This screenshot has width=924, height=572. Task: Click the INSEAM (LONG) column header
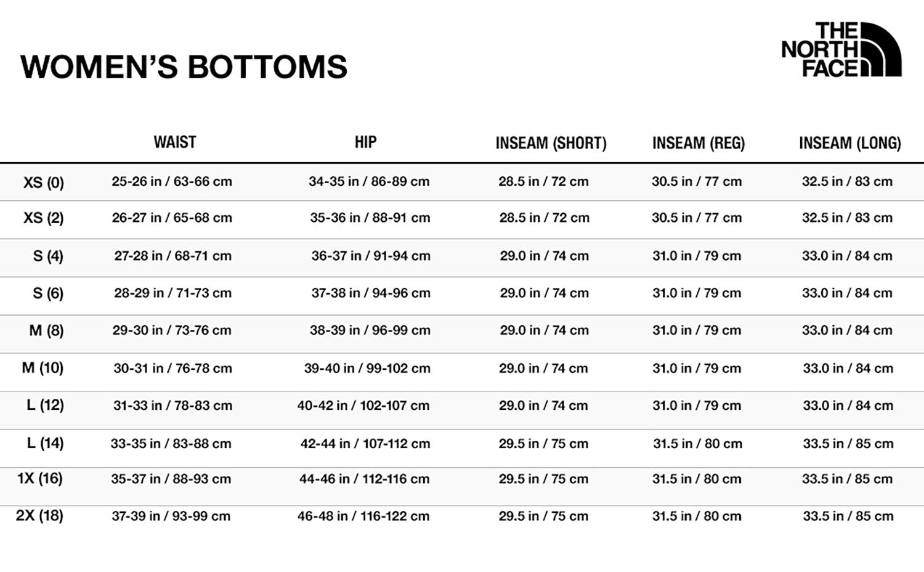pyautogui.click(x=849, y=144)
